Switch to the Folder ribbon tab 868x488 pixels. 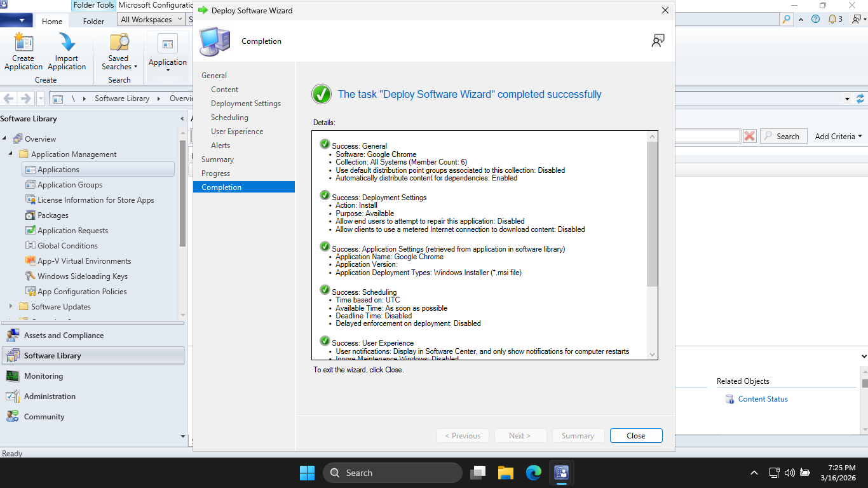[x=93, y=21]
